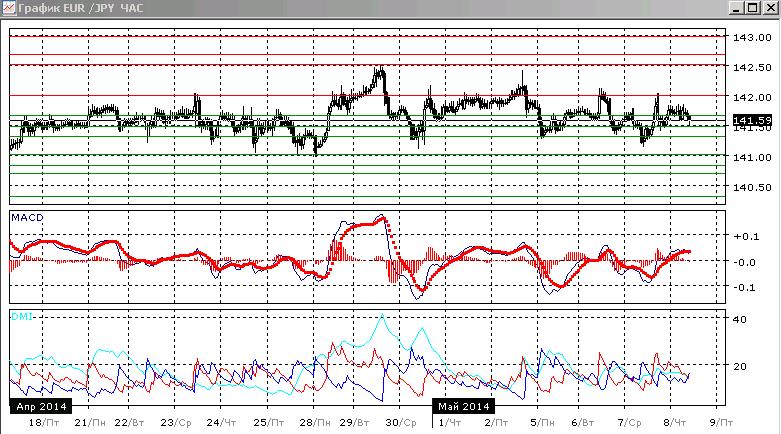
Task: Click the -0.0 MACD scale value
Action: click(746, 262)
